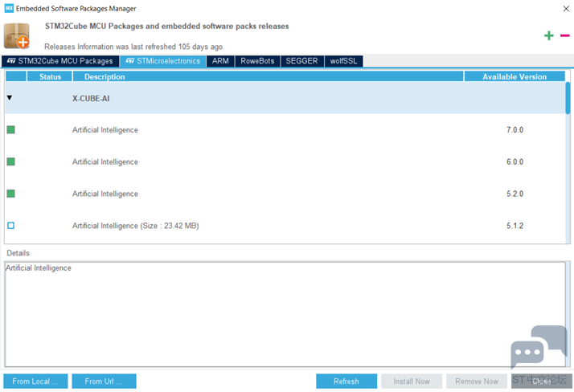Switch to STM32Cube MCU Packages tab
The height and width of the screenshot is (392, 574).
point(60,61)
